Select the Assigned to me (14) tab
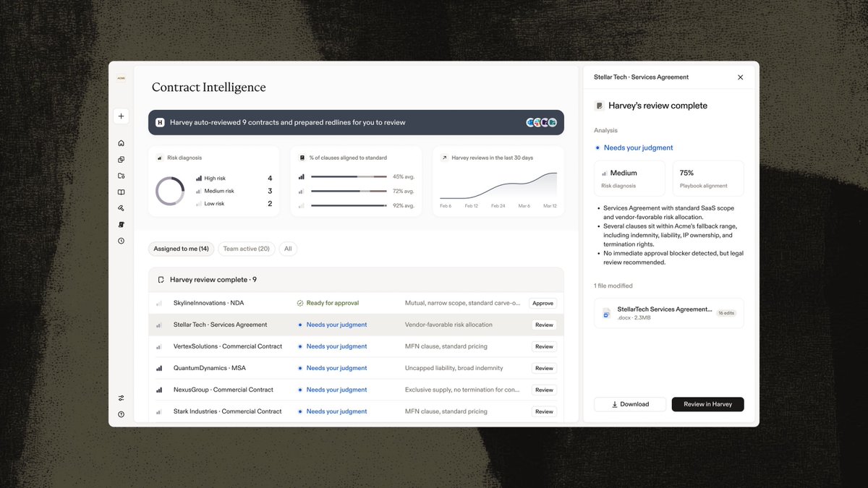868x488 pixels. point(181,249)
